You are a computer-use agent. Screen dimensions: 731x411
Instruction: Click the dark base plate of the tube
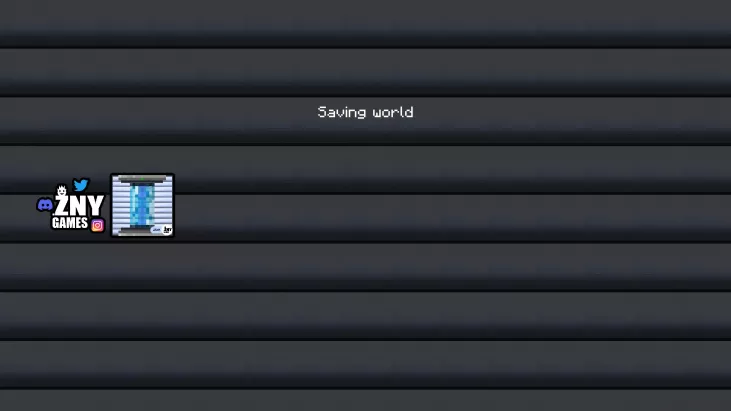coord(138,231)
